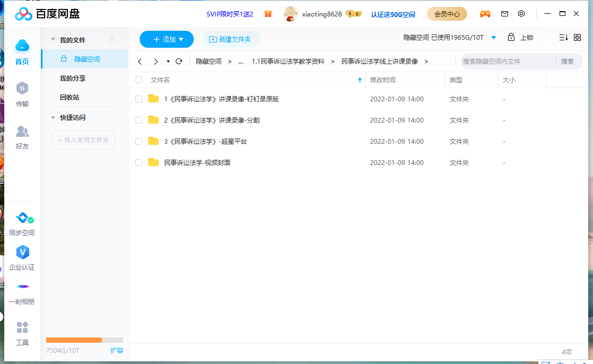
Task: Open the 一刻相册 album icon
Action: [22, 287]
